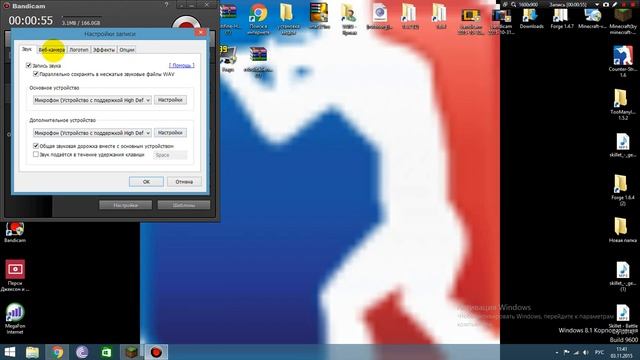Image resolution: width=640 pixels, height=360 pixels.
Task: Click the Space hotkey field
Action: pos(170,155)
